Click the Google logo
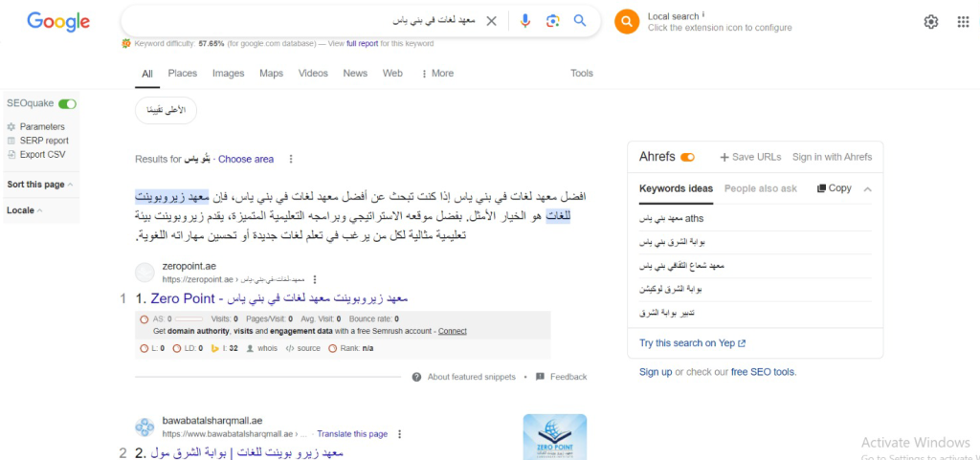The width and height of the screenshot is (980, 460). (x=58, y=22)
